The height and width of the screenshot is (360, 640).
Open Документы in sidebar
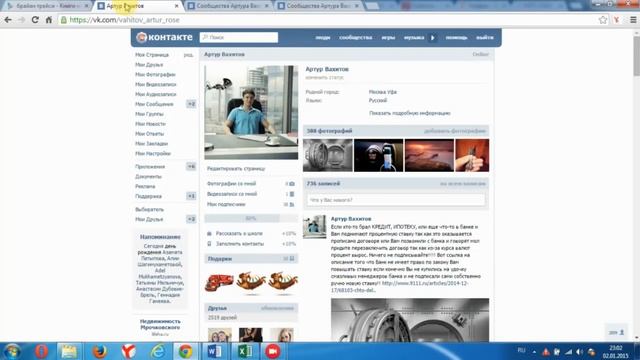click(x=148, y=176)
